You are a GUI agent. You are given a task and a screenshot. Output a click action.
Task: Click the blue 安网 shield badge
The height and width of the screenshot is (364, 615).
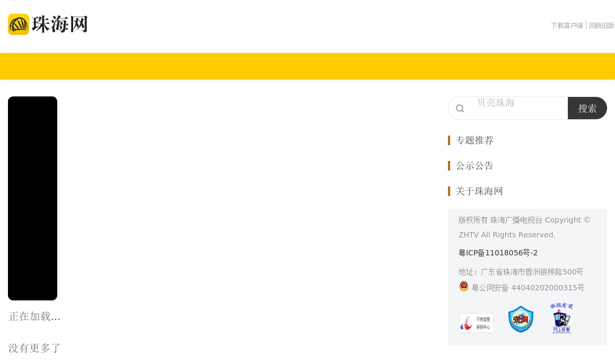point(521,319)
